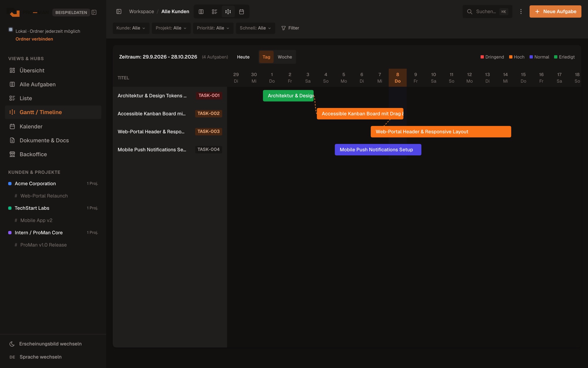588x368 pixels.
Task: Open the Kunde: Alle dropdown
Action: tap(131, 28)
